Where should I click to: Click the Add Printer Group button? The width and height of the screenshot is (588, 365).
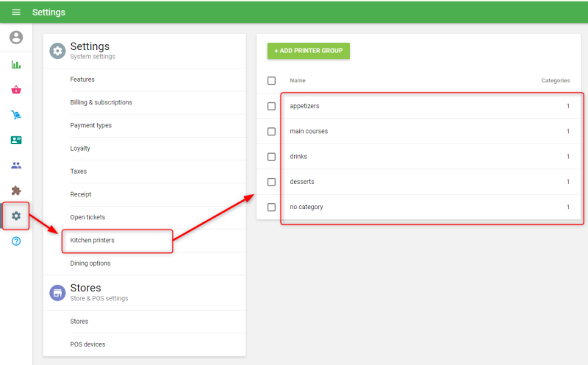[309, 51]
